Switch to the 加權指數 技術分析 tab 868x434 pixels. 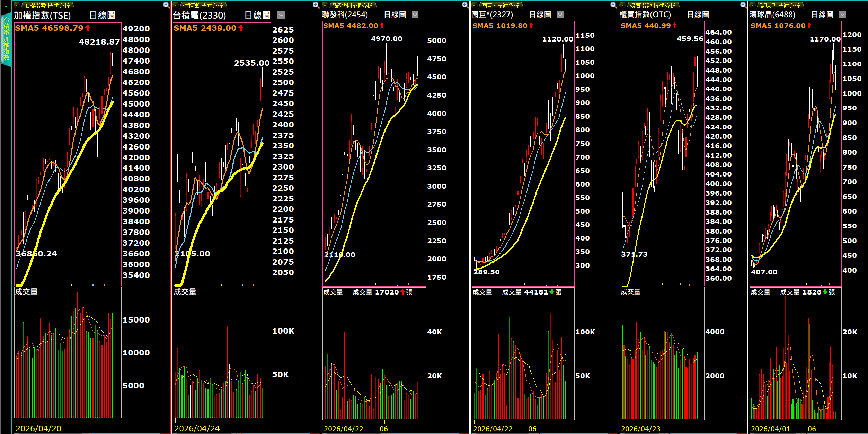[x=47, y=6]
